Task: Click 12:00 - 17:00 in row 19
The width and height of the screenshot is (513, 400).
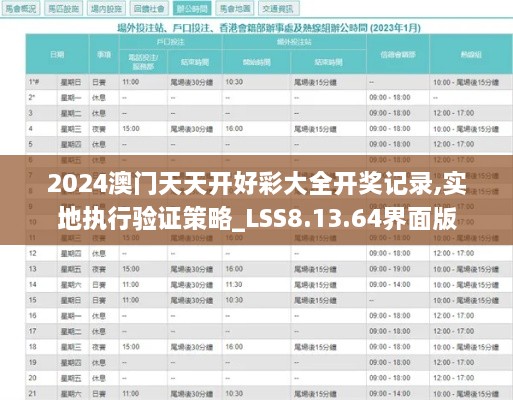Action: coord(453,362)
